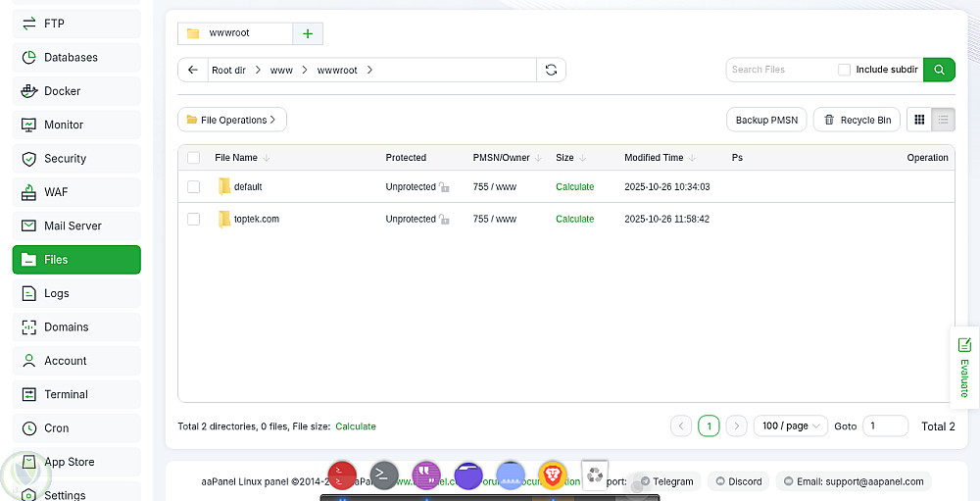Sort by Modified Time column
980x501 pixels.
pyautogui.click(x=660, y=158)
